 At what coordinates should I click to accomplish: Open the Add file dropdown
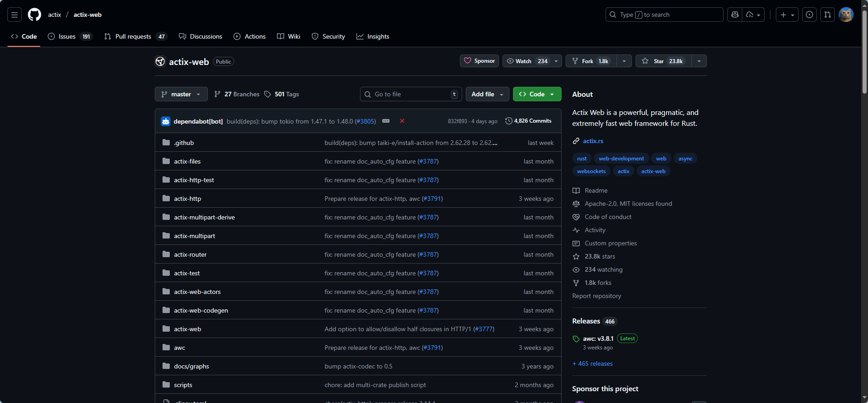coord(488,94)
